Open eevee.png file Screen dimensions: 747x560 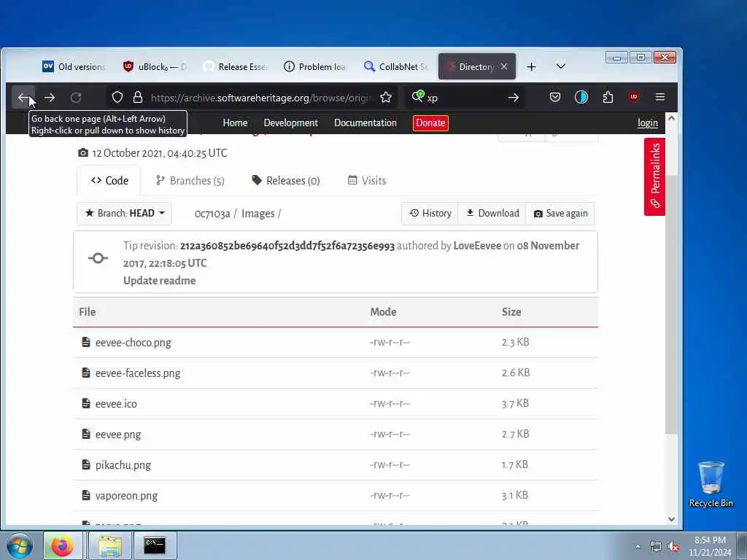[x=118, y=435]
